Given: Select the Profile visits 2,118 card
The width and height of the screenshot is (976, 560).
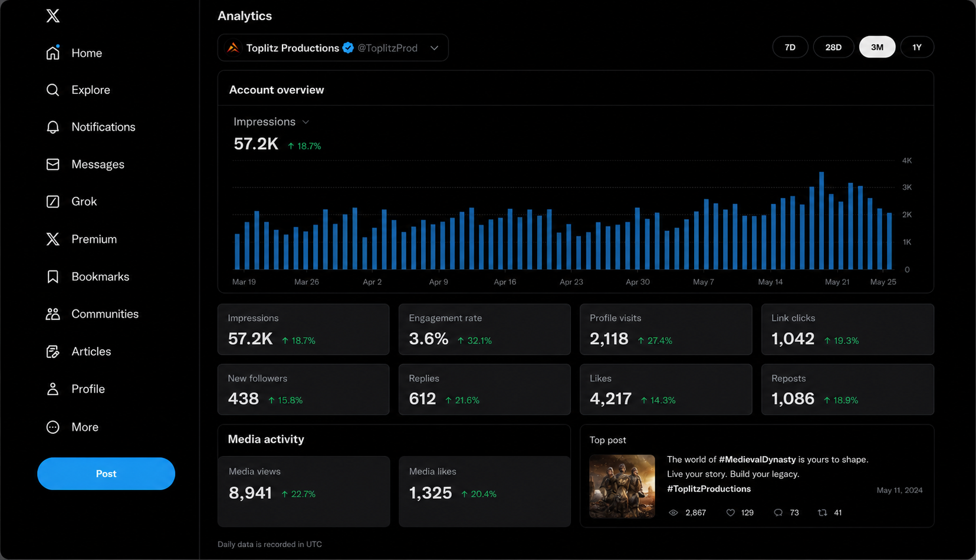Looking at the screenshot, I should pos(666,329).
